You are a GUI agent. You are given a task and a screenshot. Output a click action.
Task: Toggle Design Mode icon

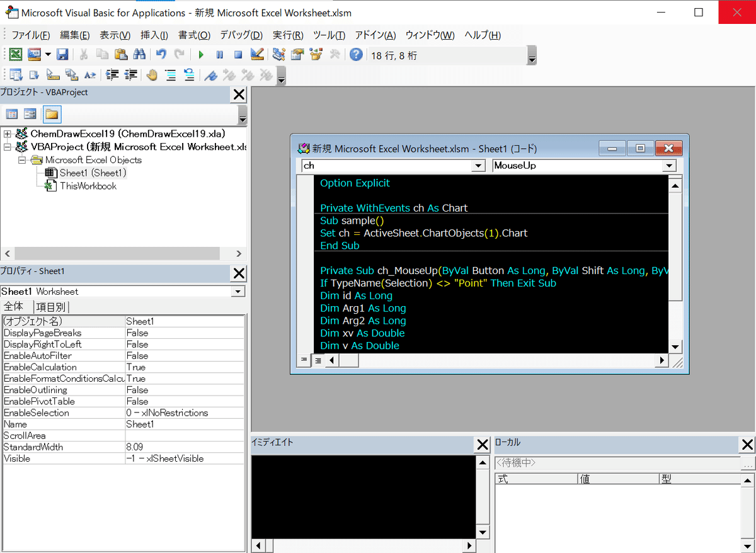(x=256, y=55)
